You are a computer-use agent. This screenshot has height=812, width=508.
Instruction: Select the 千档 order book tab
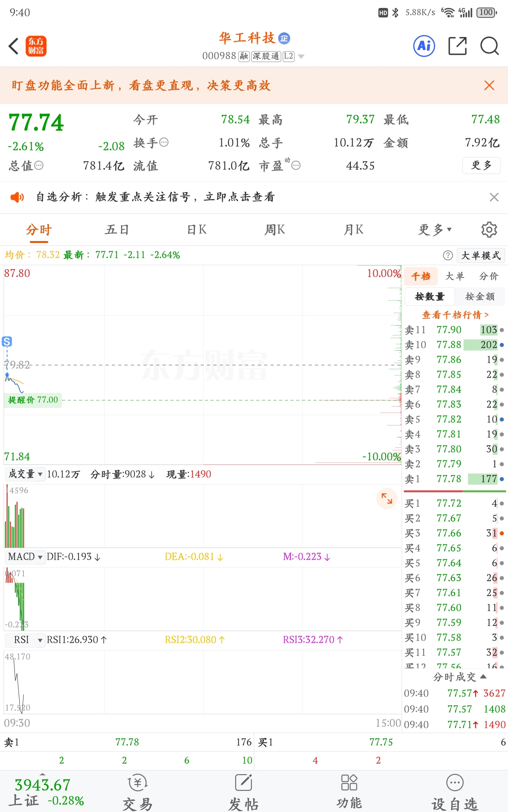coord(421,276)
